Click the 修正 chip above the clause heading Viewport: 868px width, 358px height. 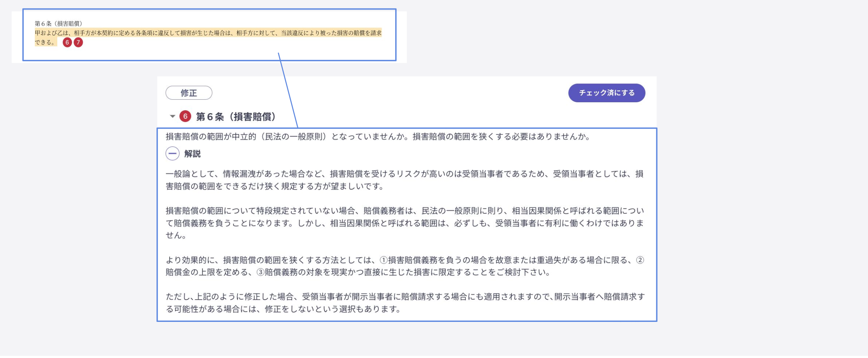[x=189, y=92]
